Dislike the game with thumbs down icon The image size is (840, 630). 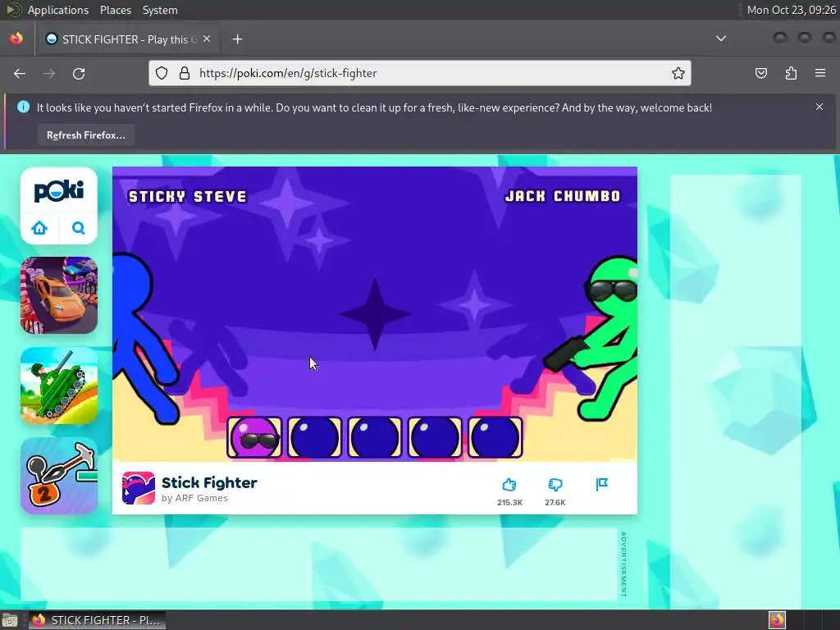(555, 485)
